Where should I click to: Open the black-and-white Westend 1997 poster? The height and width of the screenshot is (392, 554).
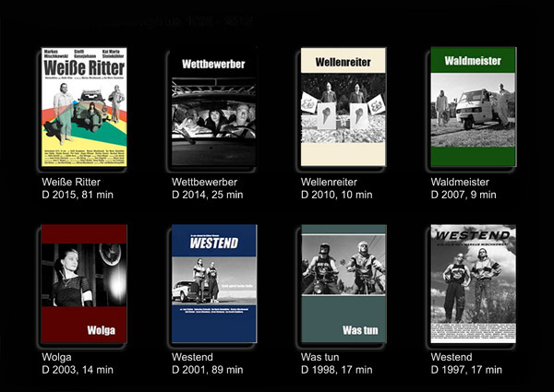[473, 284]
